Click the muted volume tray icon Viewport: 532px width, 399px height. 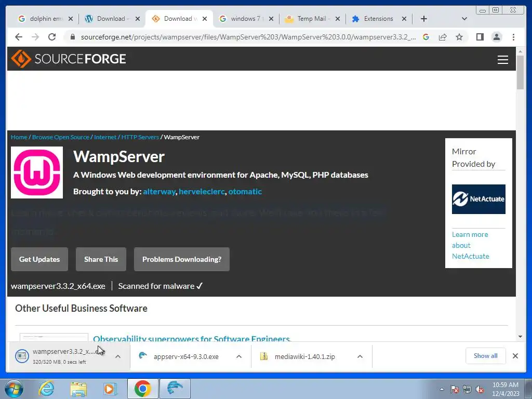(x=480, y=390)
